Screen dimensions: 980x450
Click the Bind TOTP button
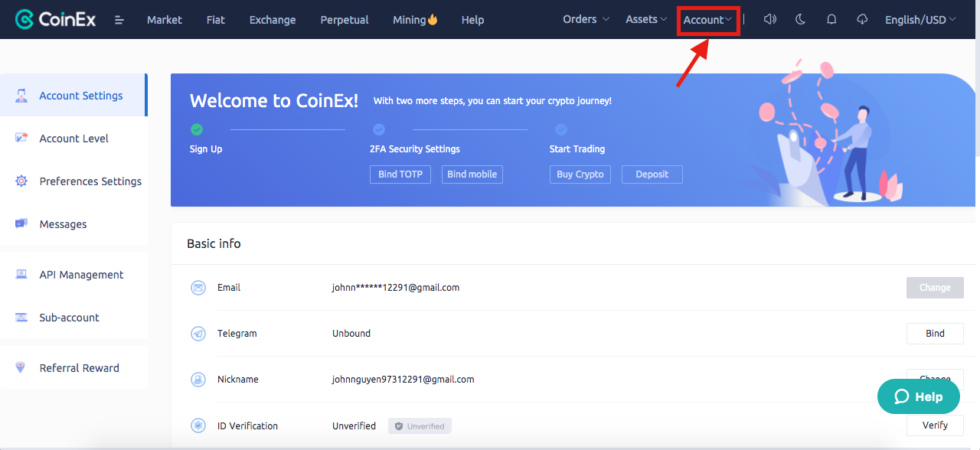[400, 174]
